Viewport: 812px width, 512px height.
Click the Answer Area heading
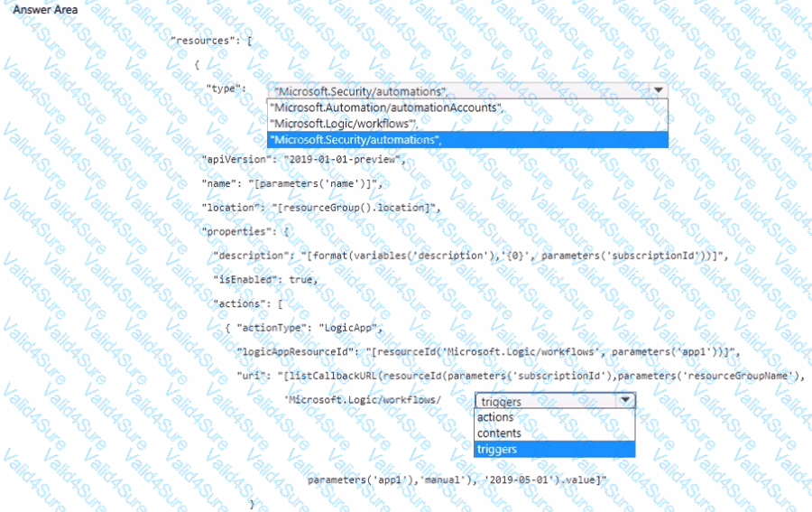coord(44,9)
